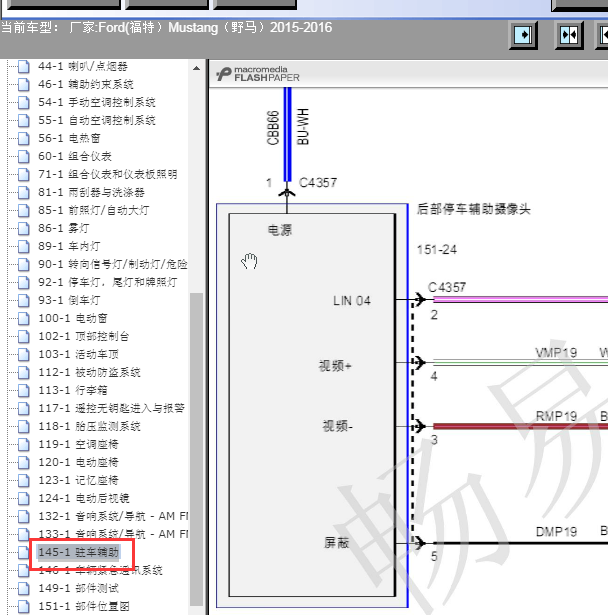This screenshot has height=615, width=608.
Task: Select 119-1 空调座椅 entry
Action: click(78, 444)
